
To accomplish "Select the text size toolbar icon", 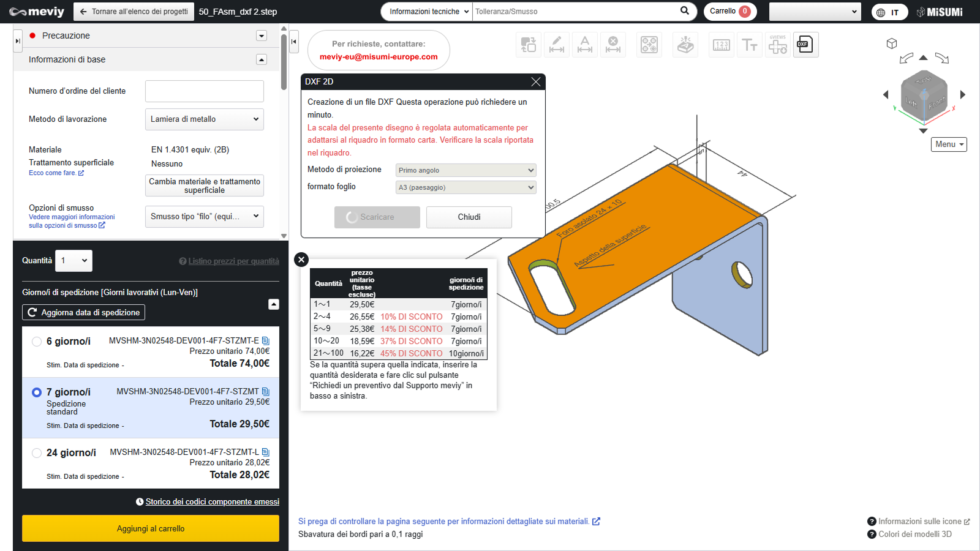I will 750,45.
